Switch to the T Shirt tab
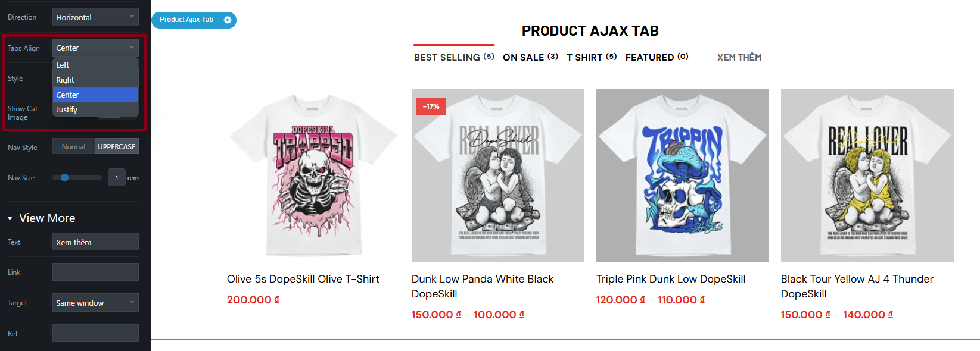 click(592, 57)
